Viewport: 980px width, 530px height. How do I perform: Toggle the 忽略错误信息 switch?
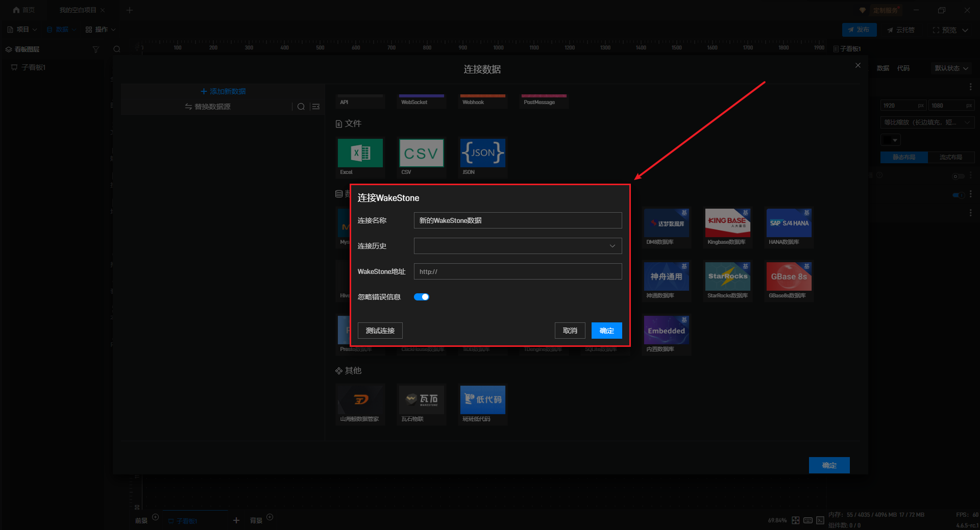(x=422, y=297)
